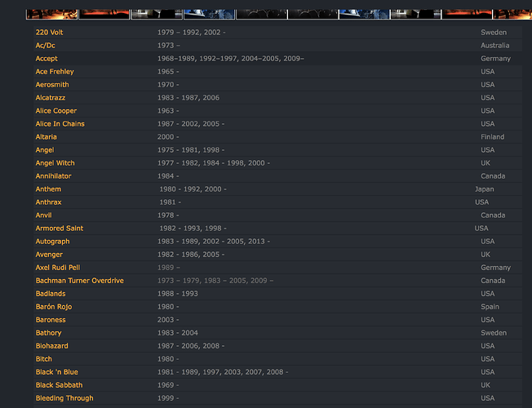Screen dimensions: 532x408
Task: Open Bachman Turner Overdrive link
Action: (x=80, y=281)
